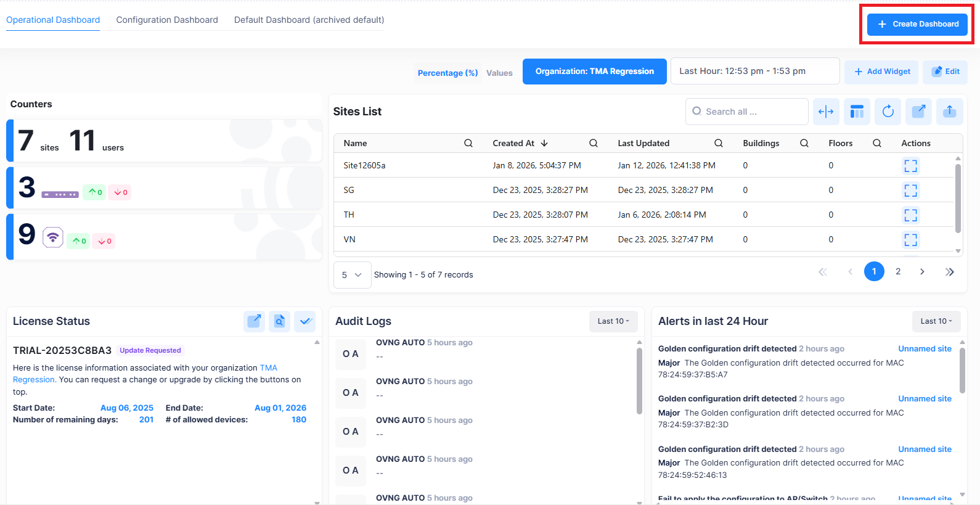This screenshot has height=505, width=980.
Task: Switch to the Configuration Dashboard tab
Action: tap(167, 20)
